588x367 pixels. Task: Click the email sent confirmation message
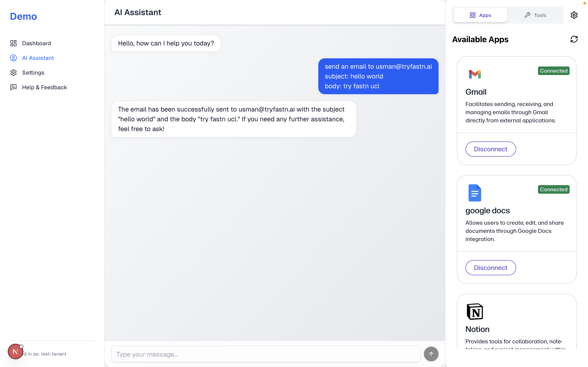point(234,119)
